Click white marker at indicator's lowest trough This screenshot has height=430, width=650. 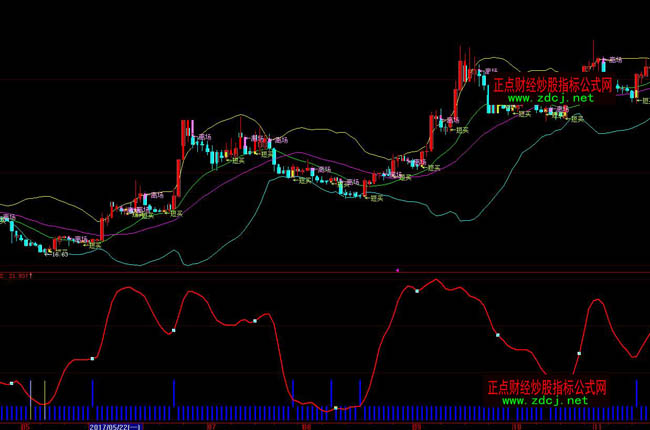337,408
